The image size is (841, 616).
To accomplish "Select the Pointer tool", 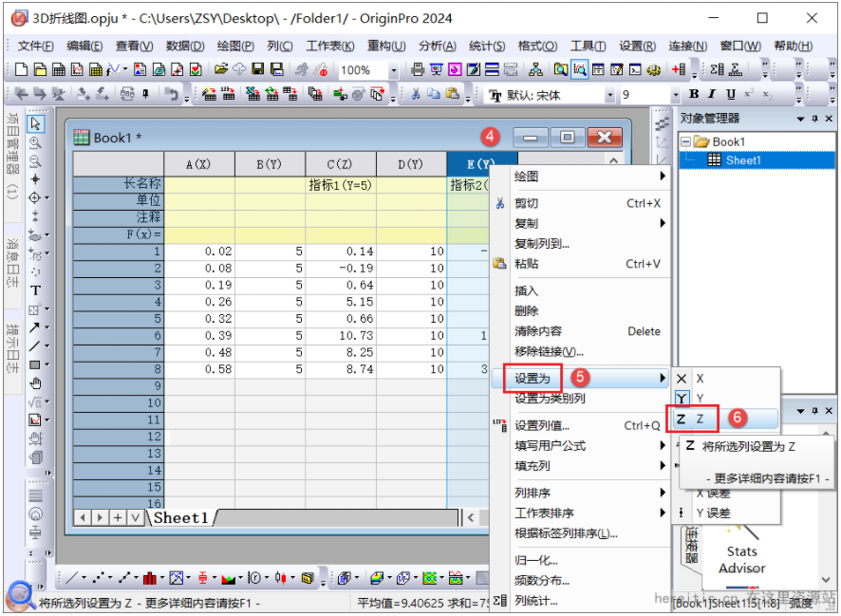I will (35, 123).
